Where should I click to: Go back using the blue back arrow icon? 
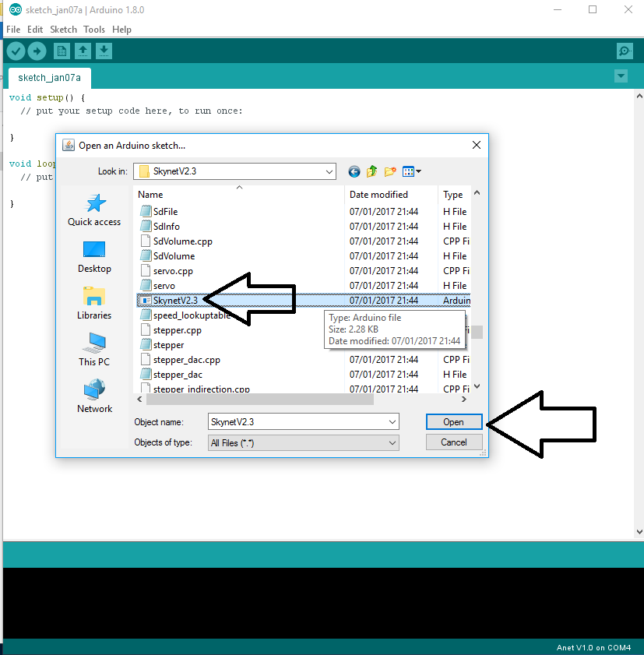tap(354, 171)
